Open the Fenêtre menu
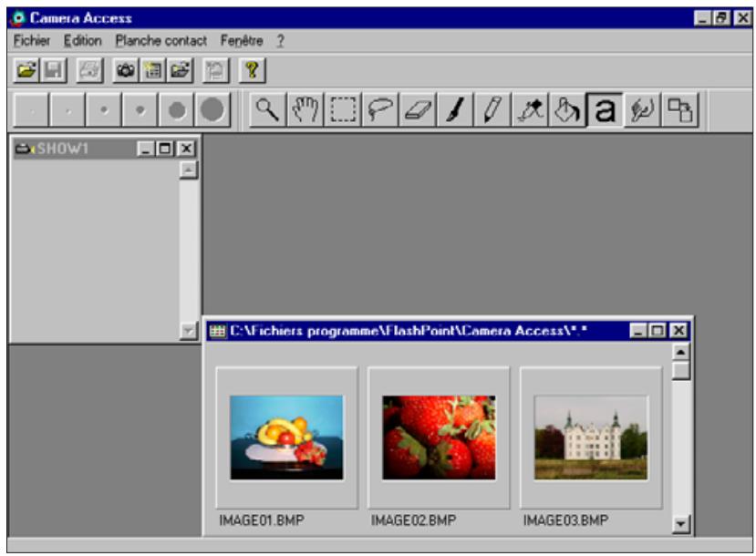Screen dimensions: 756x556 242,41
